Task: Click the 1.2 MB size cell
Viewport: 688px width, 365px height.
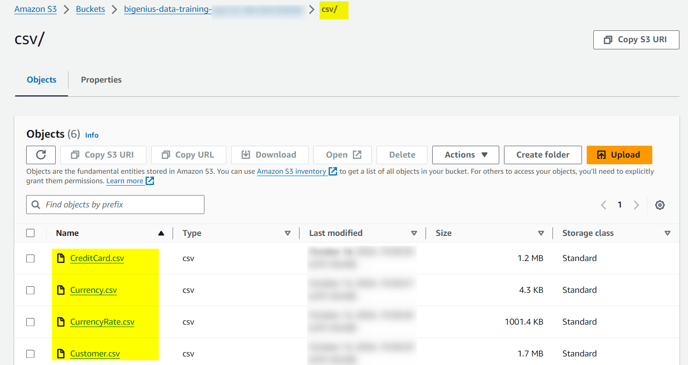Action: pos(530,258)
